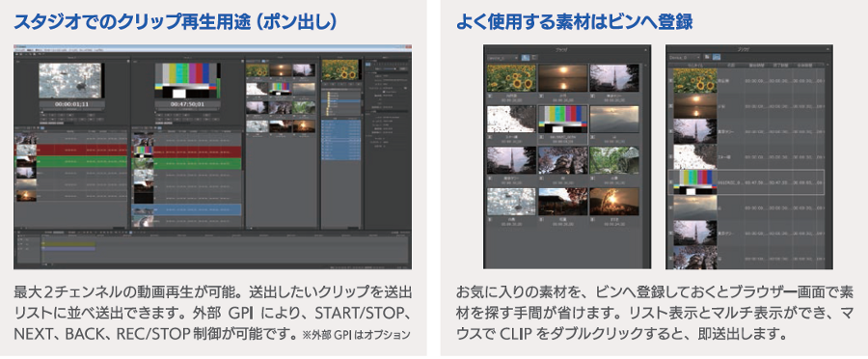Click the mark icon under color bars thumbnail
Screen dimensions: 868x359
click(x=542, y=138)
